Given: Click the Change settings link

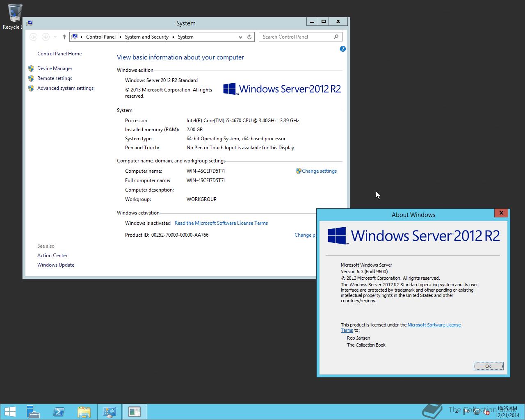Looking at the screenshot, I should (x=319, y=171).
